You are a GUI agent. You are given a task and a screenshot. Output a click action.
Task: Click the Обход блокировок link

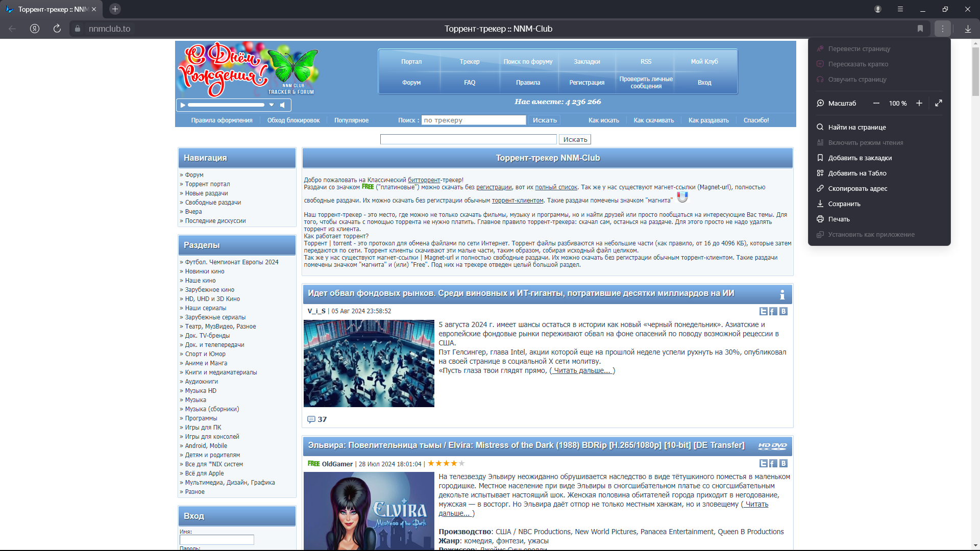click(x=293, y=120)
